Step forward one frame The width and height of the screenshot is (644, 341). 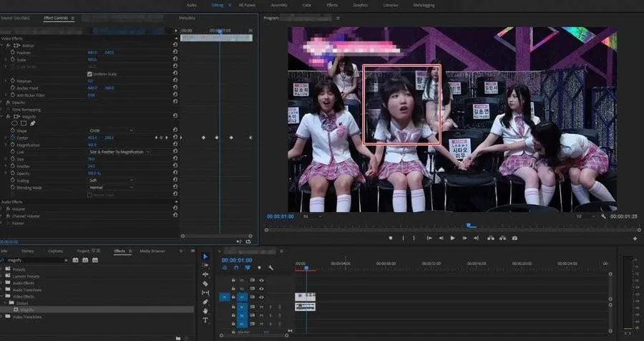464,238
